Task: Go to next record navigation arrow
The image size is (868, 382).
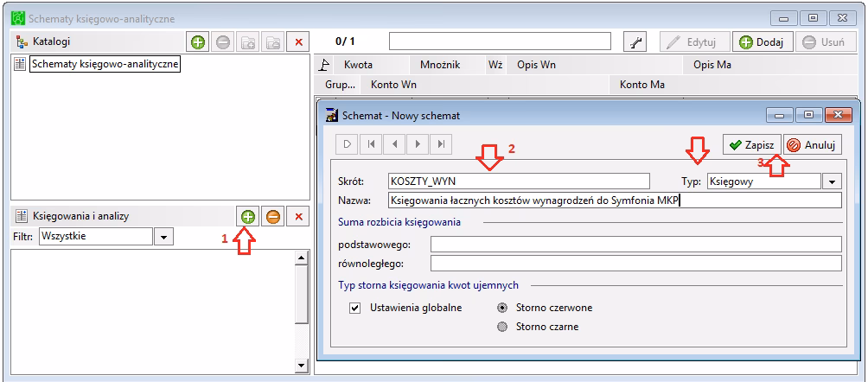Action: [x=417, y=144]
